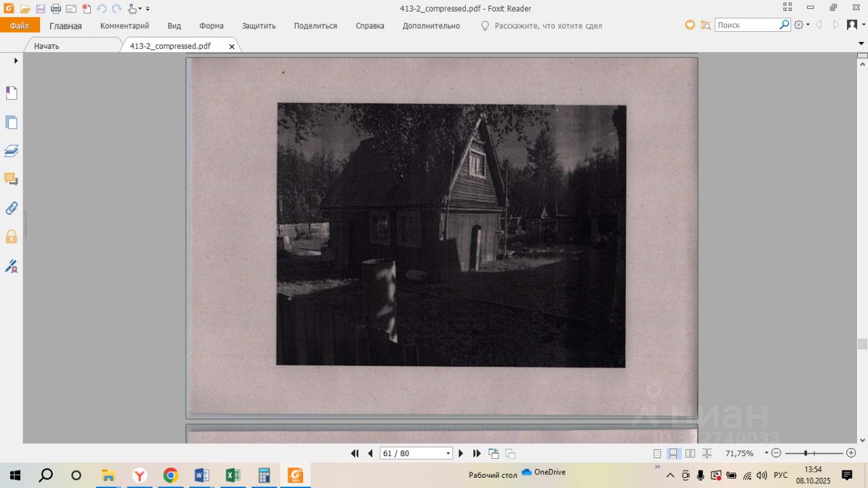868x488 pixels.
Task: Open the Digital signatures panel
Action: [x=12, y=266]
